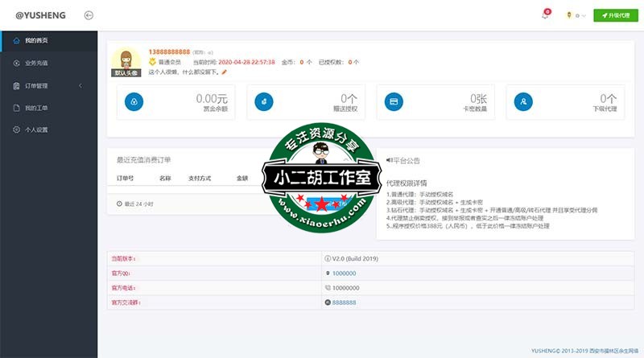
Task: Click the 支付方式 column header
Action: [200, 178]
